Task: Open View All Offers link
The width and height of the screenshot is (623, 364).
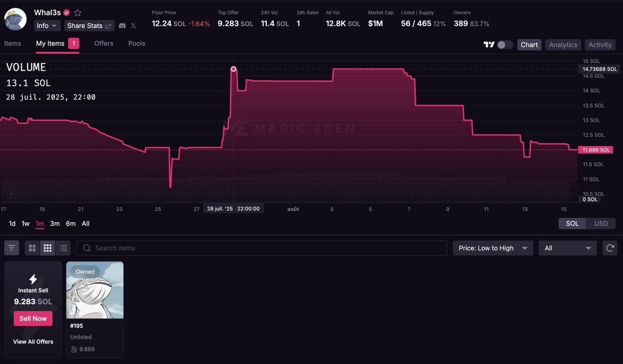Action: 33,342
